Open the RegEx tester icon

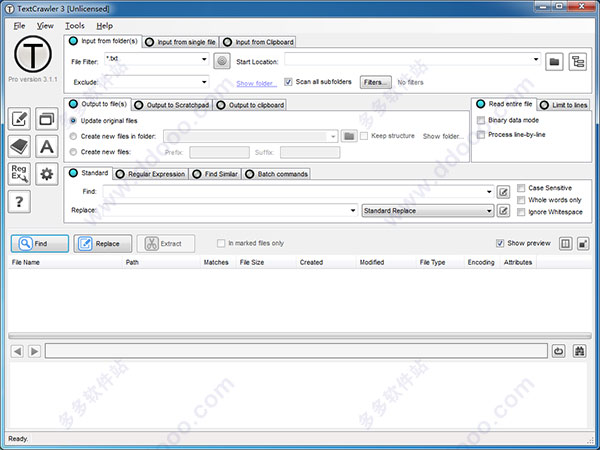19,174
